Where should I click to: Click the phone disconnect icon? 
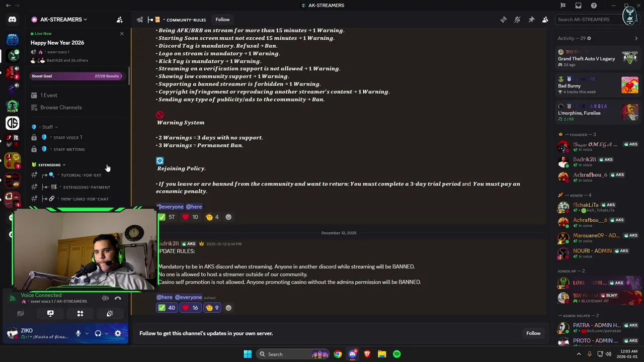pos(118,298)
